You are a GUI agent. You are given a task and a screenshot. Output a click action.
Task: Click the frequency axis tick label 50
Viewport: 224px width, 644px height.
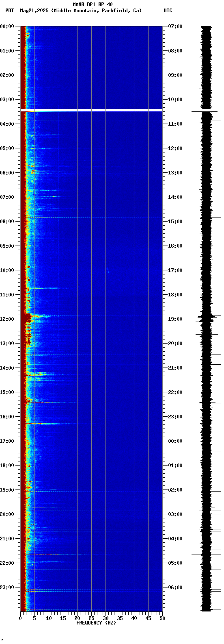click(162, 618)
